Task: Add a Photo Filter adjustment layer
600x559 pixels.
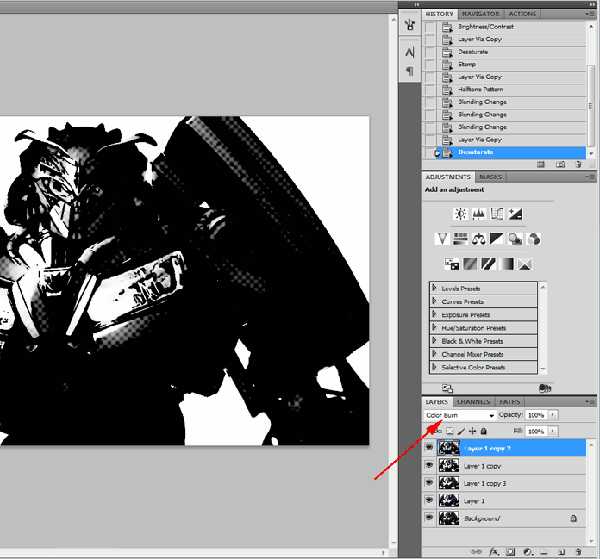Action: (515, 239)
